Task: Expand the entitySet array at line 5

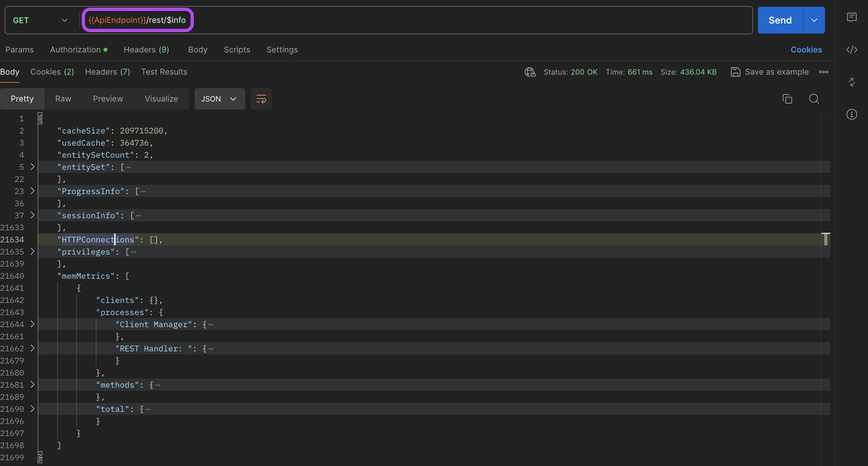Action: 32,166
